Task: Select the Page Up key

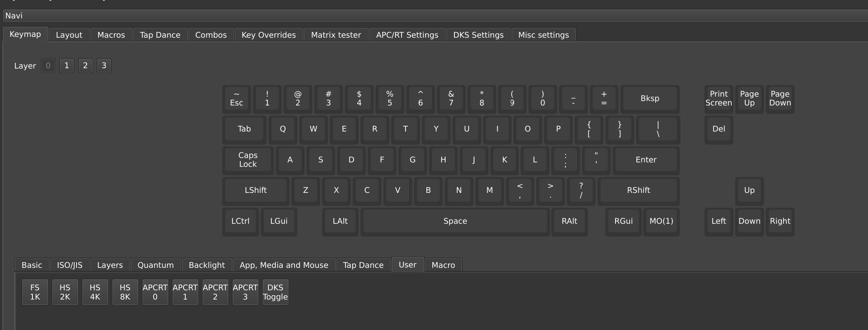Action: point(749,99)
